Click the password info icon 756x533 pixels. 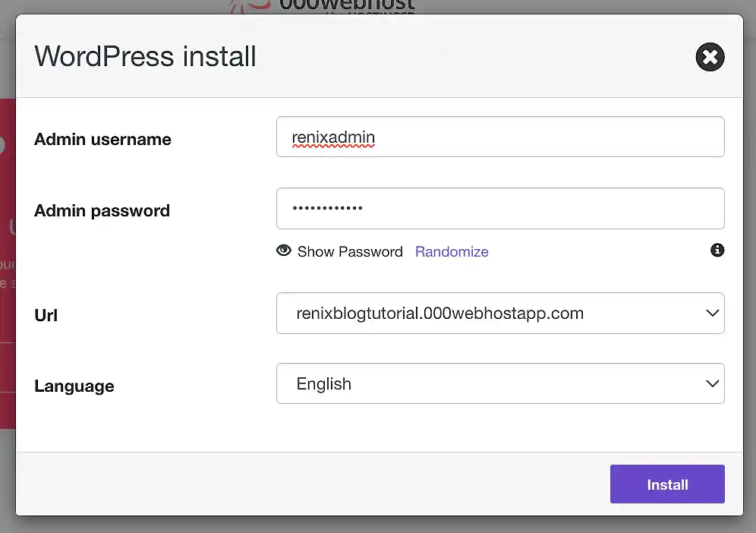coord(717,250)
